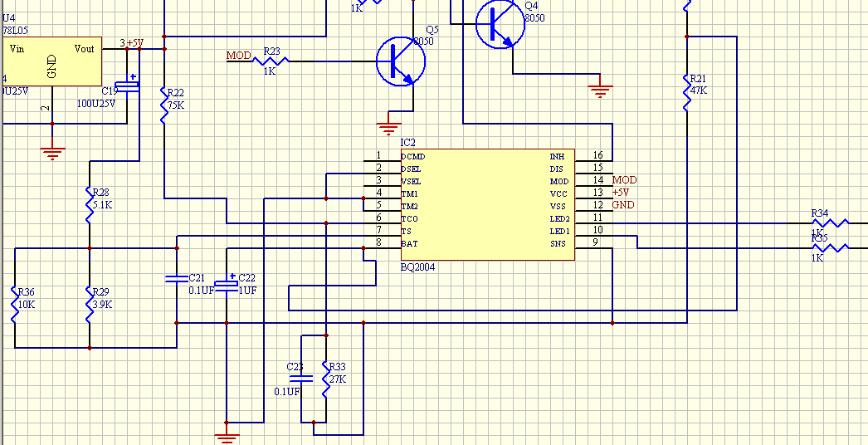
Task: Click the 100U25V value under C19
Action: 95,103
